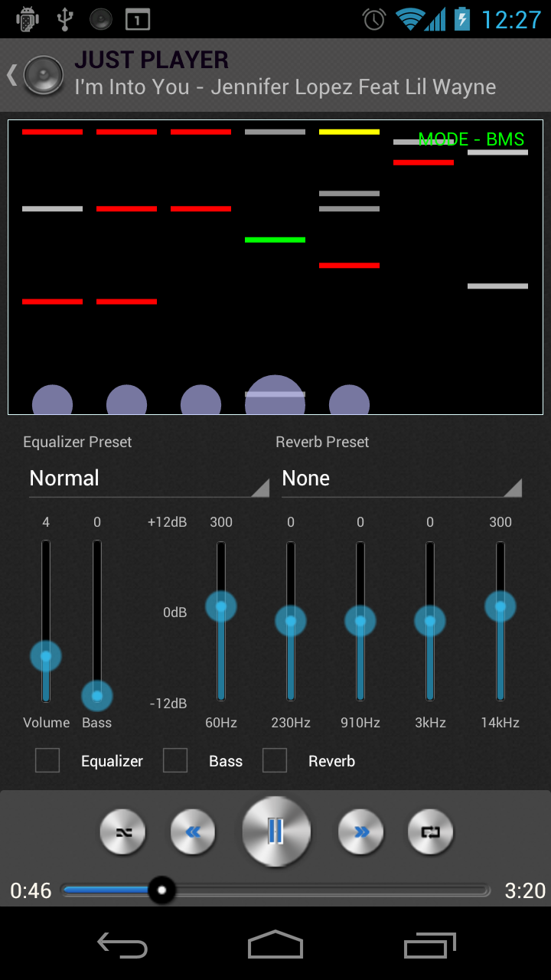551x980 pixels.
Task: Tap the Recent Apps navigation button
Action: click(x=430, y=946)
